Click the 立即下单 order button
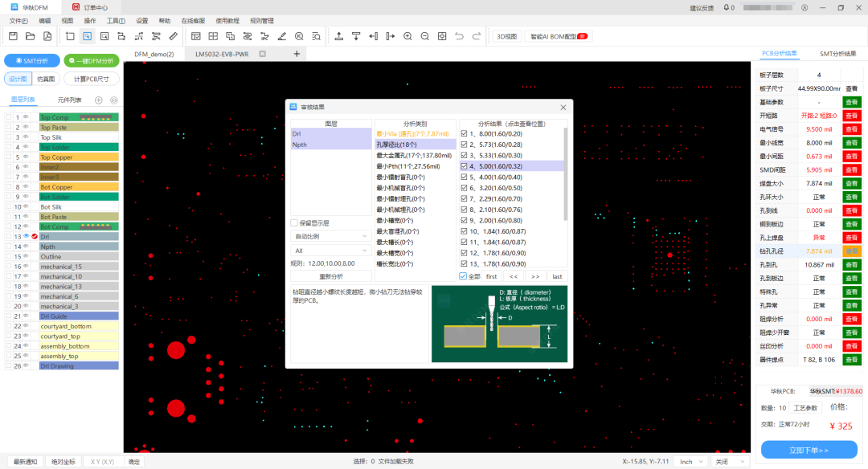Viewport: 868px width, 469px height. click(809, 450)
